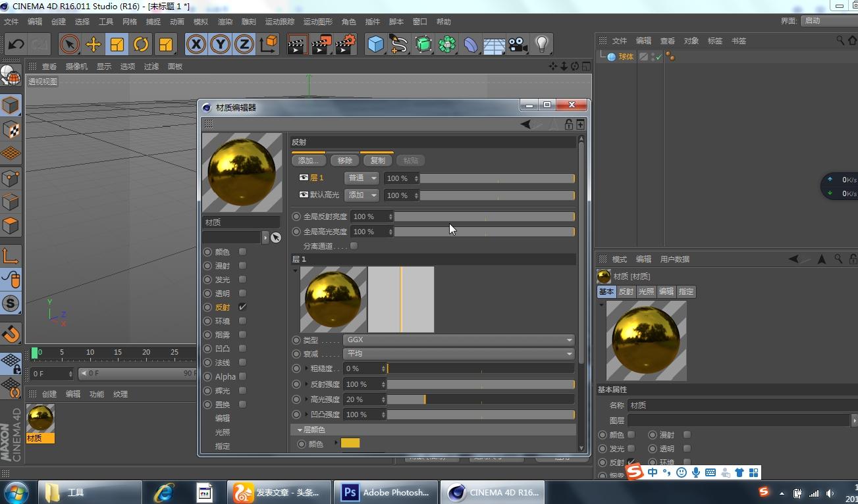The image size is (858, 504).
Task: Select 指定 in material editor channel list
Action: click(x=223, y=446)
